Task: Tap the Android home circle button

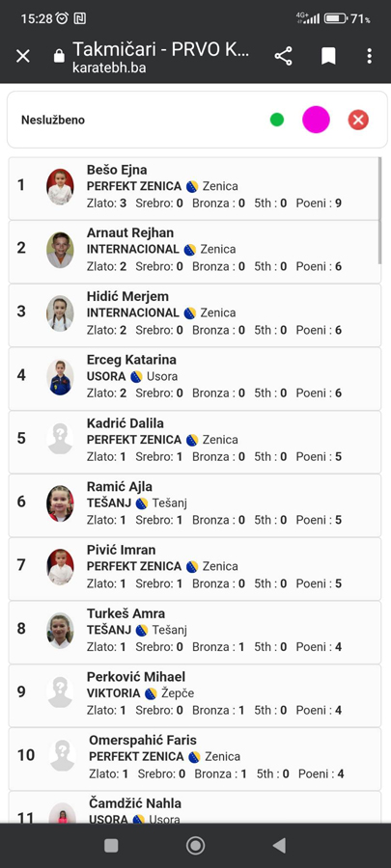Action: click(x=195, y=845)
